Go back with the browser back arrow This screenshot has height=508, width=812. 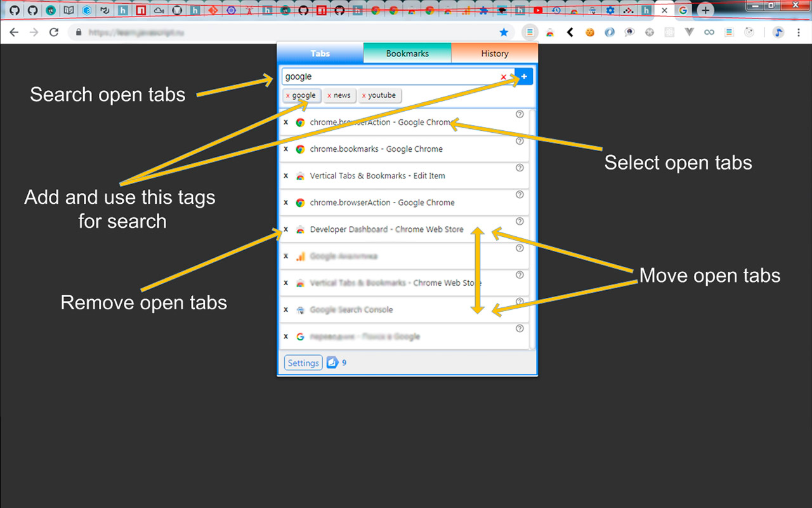pyautogui.click(x=14, y=32)
